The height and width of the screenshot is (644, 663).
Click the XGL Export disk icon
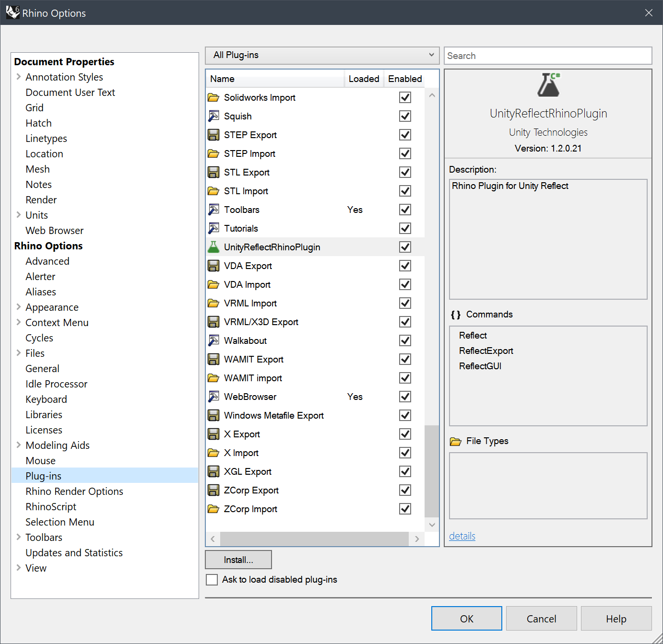(x=213, y=471)
